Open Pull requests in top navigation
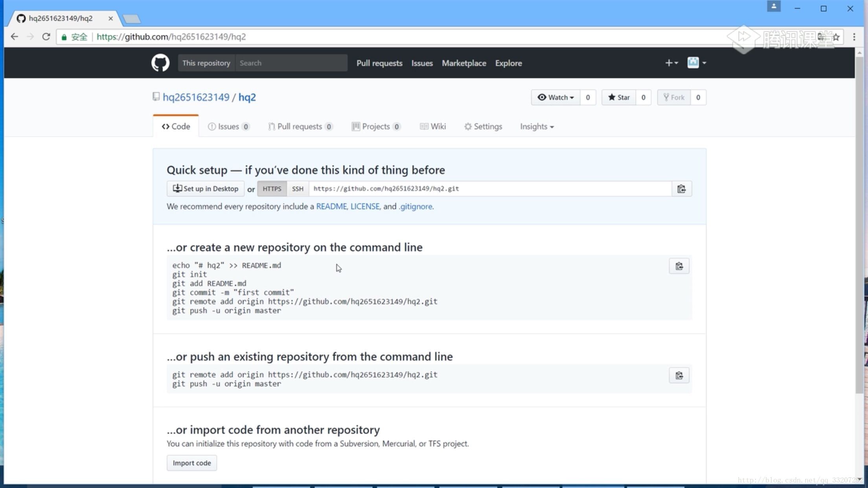The image size is (868, 488). point(379,63)
